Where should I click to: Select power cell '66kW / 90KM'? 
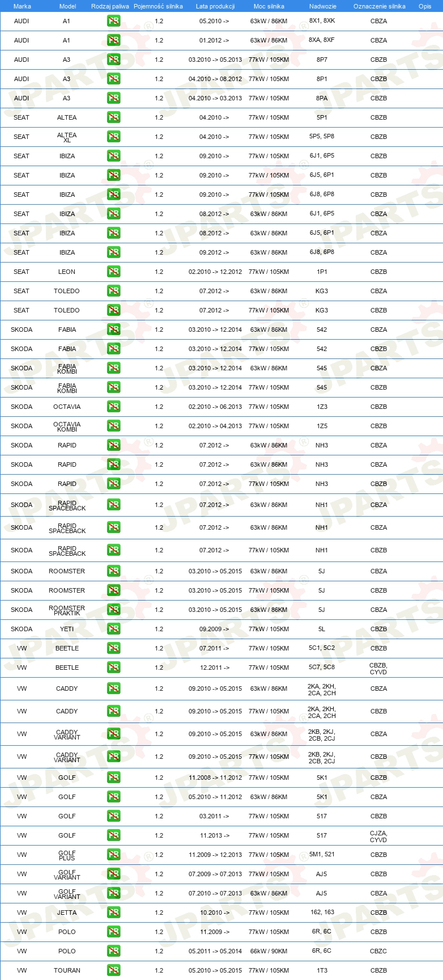pos(269,951)
